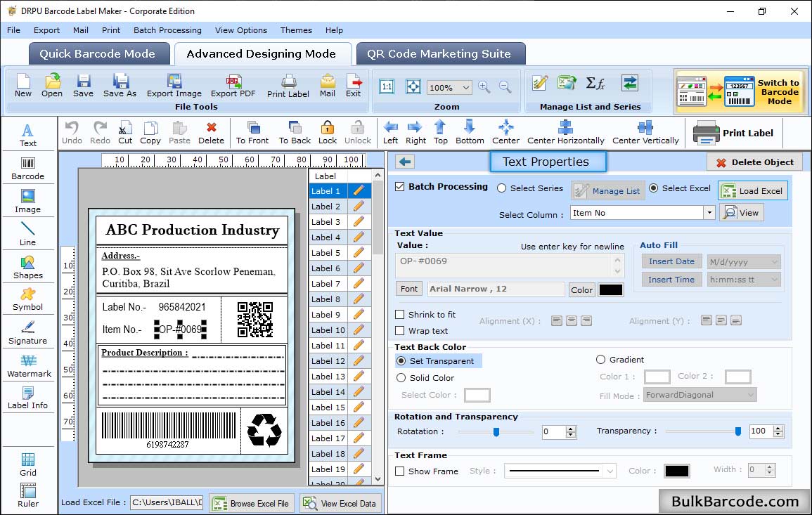Click the Manage List button
The height and width of the screenshot is (515, 812).
608,191
